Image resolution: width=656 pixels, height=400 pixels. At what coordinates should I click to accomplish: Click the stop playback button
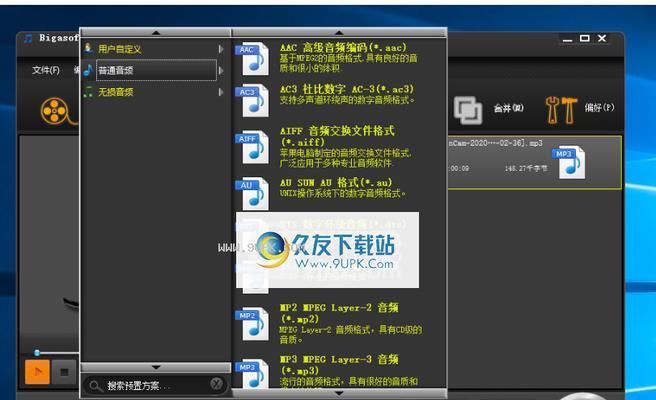click(64, 372)
